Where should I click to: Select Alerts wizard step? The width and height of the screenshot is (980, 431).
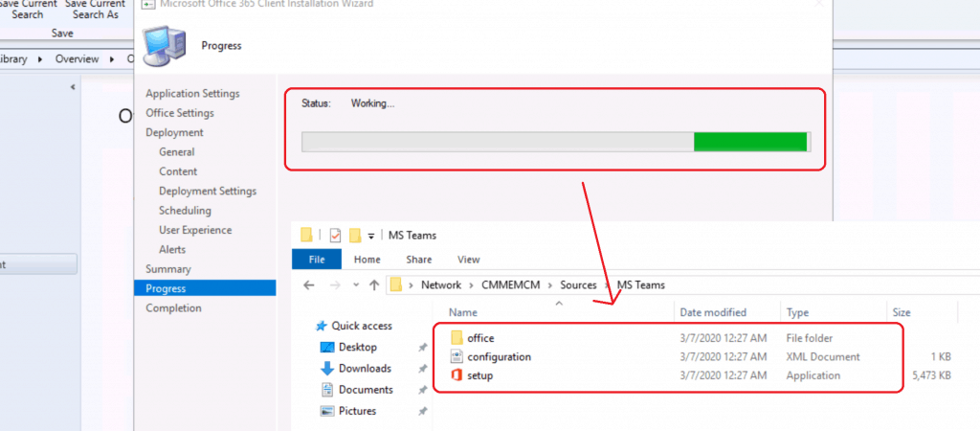point(172,250)
